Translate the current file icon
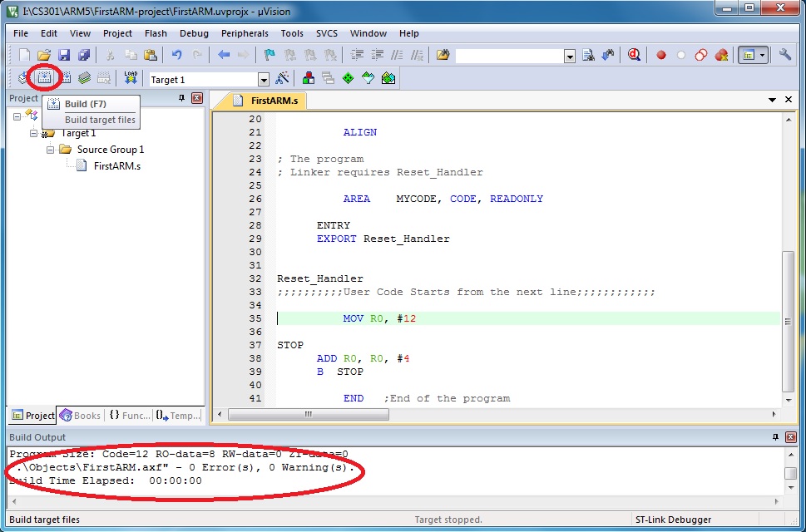This screenshot has width=806, height=532. tap(24, 79)
